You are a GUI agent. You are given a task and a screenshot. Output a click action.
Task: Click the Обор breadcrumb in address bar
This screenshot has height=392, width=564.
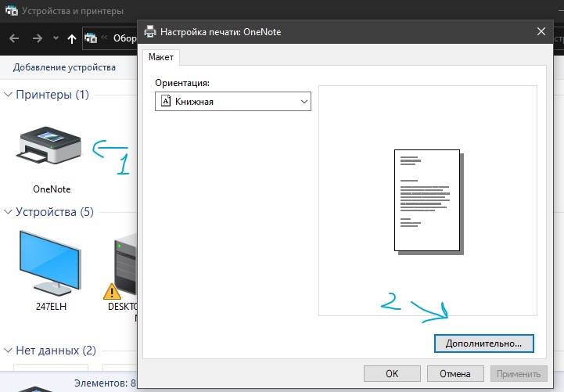[x=124, y=38]
